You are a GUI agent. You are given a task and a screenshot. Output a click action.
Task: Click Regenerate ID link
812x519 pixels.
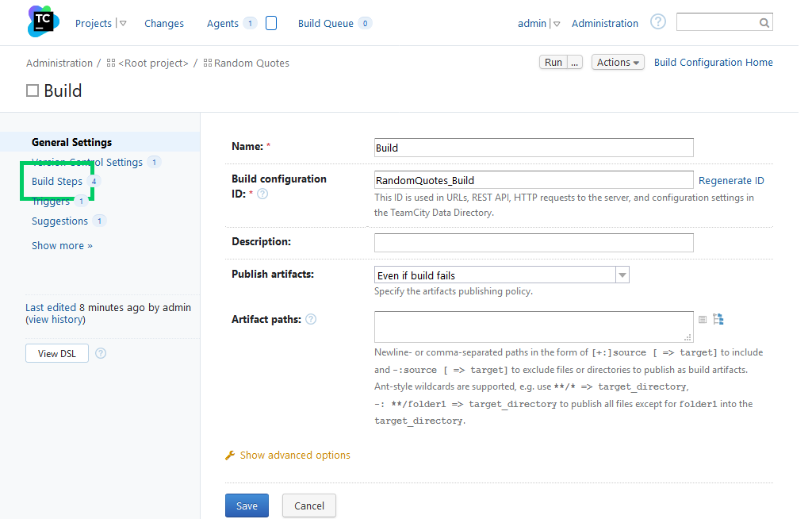tap(731, 180)
